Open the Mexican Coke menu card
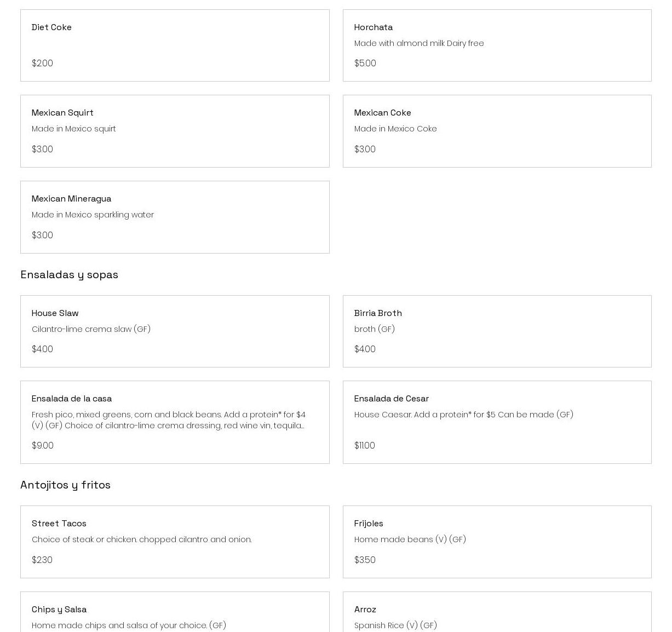 pos(497,131)
